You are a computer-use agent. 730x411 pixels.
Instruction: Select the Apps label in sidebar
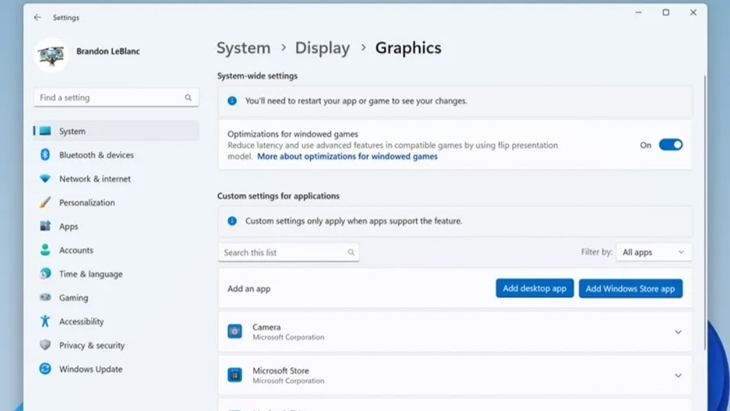pos(68,226)
